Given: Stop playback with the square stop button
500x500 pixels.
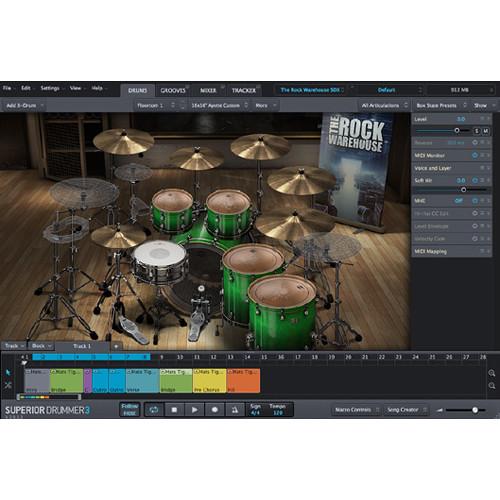Looking at the screenshot, I should tap(174, 410).
